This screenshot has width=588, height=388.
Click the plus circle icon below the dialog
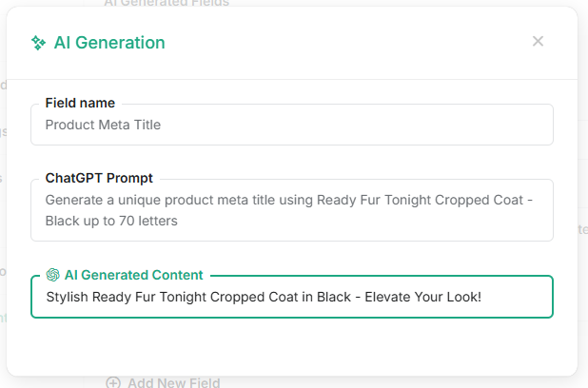pyautogui.click(x=113, y=382)
